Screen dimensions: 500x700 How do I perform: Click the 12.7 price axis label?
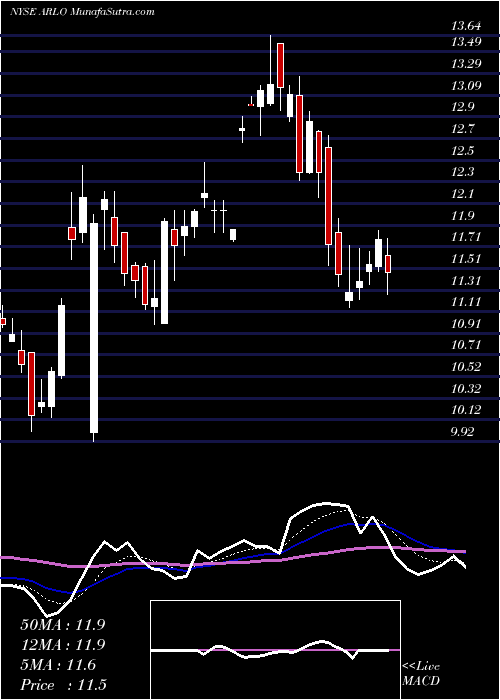pyautogui.click(x=464, y=129)
